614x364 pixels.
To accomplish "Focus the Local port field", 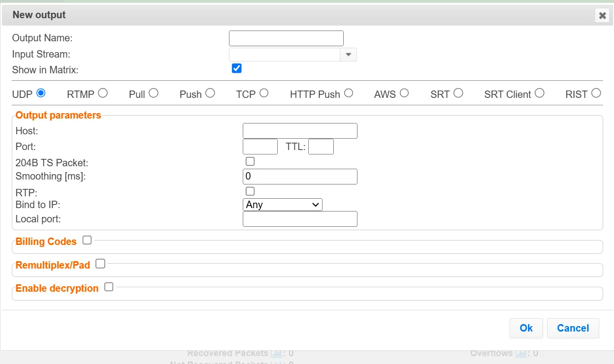I will [x=300, y=219].
